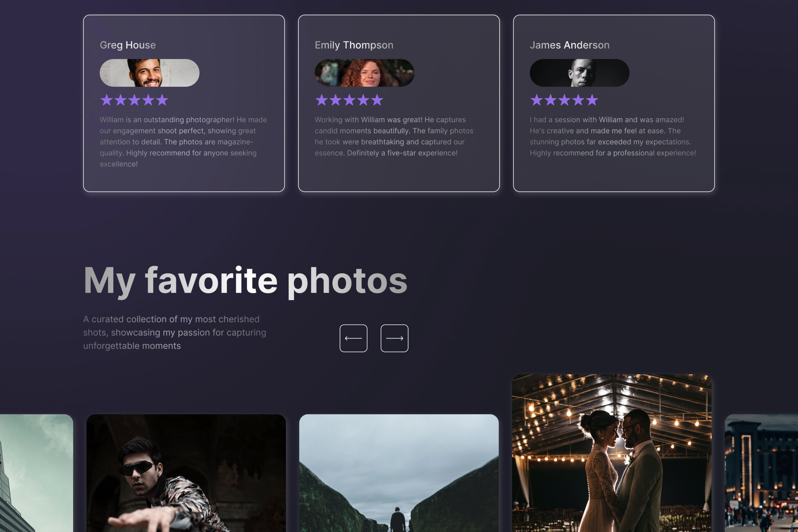Click Emily Thompson's avatar photo
798x532 pixels.
click(364, 73)
